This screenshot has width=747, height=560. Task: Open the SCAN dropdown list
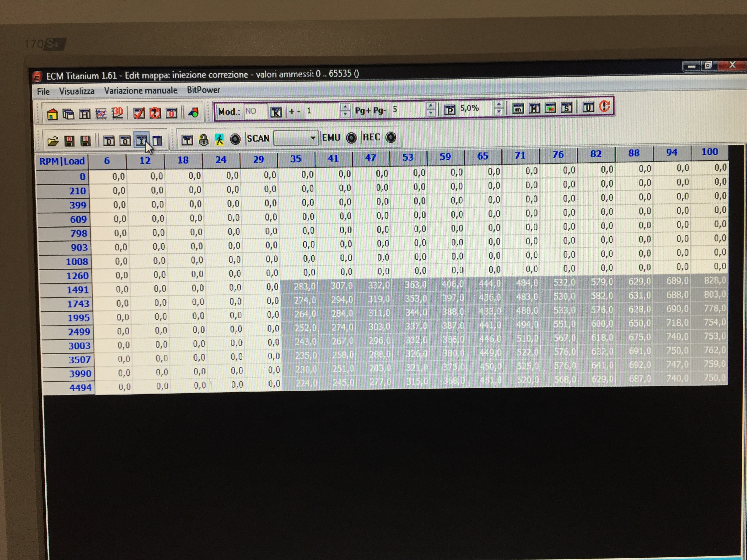pos(313,138)
